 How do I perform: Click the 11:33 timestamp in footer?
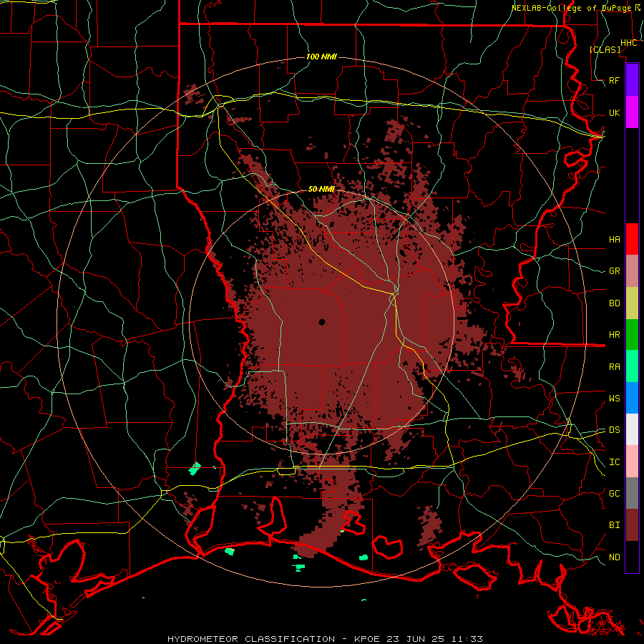point(467,639)
